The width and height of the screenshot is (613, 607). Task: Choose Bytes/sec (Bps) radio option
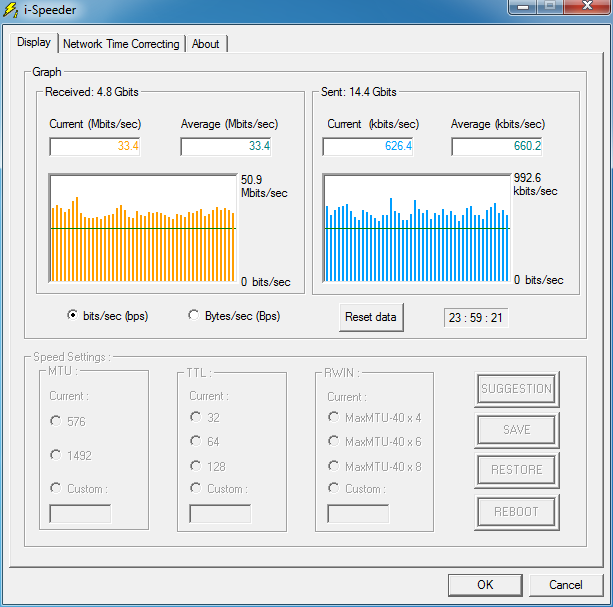point(194,316)
